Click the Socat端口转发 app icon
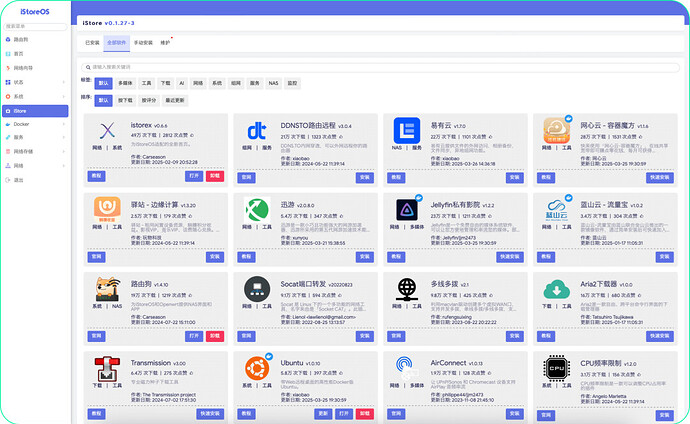The width and height of the screenshot is (690, 424). (x=257, y=289)
